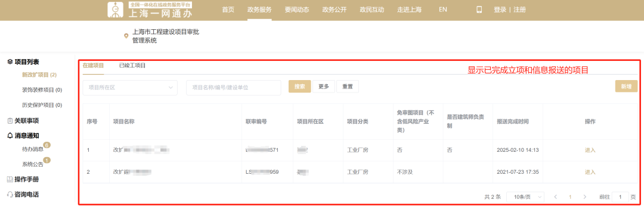Screen dimensions: 644x224
Task: Click the 项目分类 column header
Action: coord(358,121)
